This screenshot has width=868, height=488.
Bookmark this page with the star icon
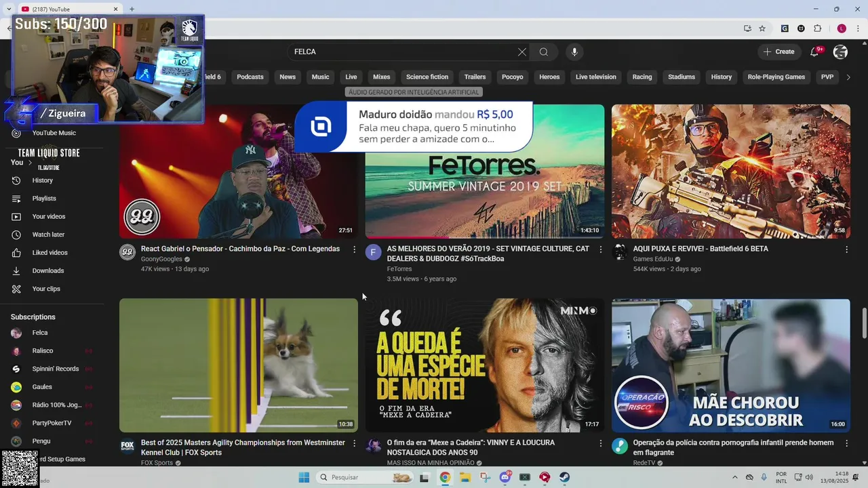[x=762, y=28]
